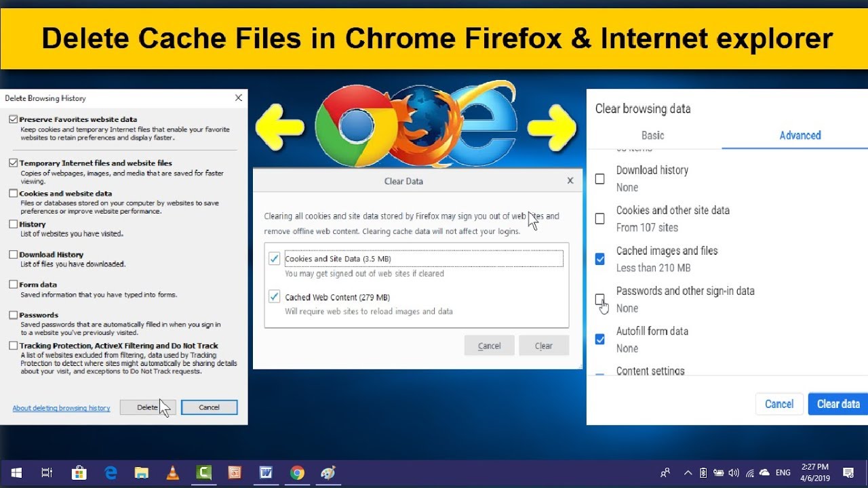Click the 'Less than 210 MB' text

pyautogui.click(x=654, y=268)
